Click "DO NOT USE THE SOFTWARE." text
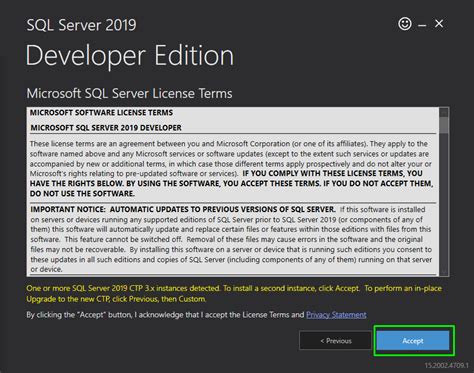 click(82, 194)
